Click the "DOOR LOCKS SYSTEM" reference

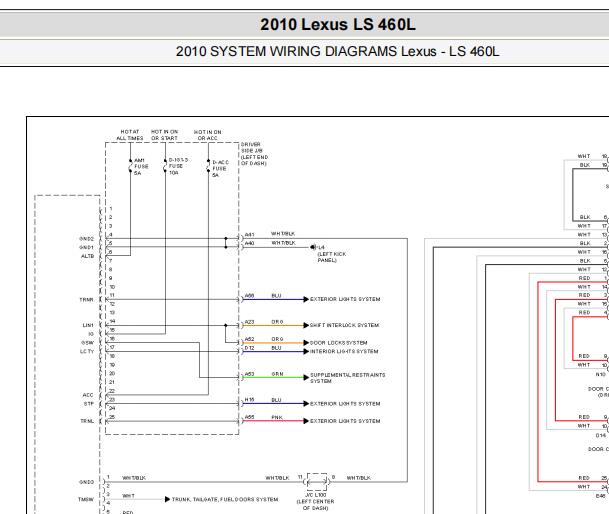pos(338,343)
